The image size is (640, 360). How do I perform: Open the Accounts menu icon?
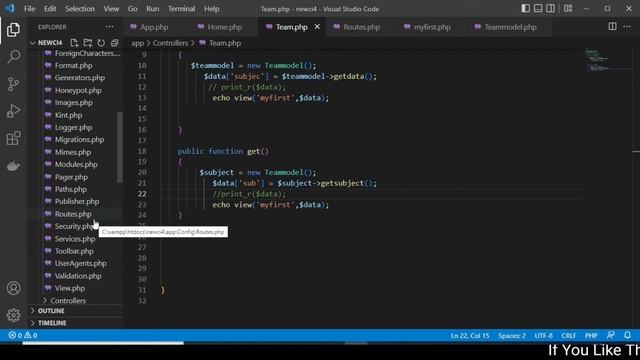13,288
